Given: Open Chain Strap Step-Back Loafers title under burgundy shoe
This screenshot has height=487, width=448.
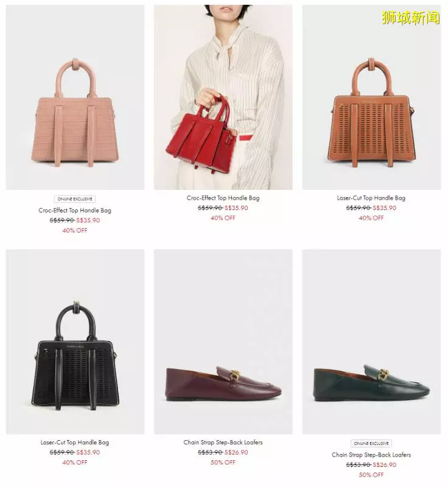Looking at the screenshot, I should (x=223, y=443).
